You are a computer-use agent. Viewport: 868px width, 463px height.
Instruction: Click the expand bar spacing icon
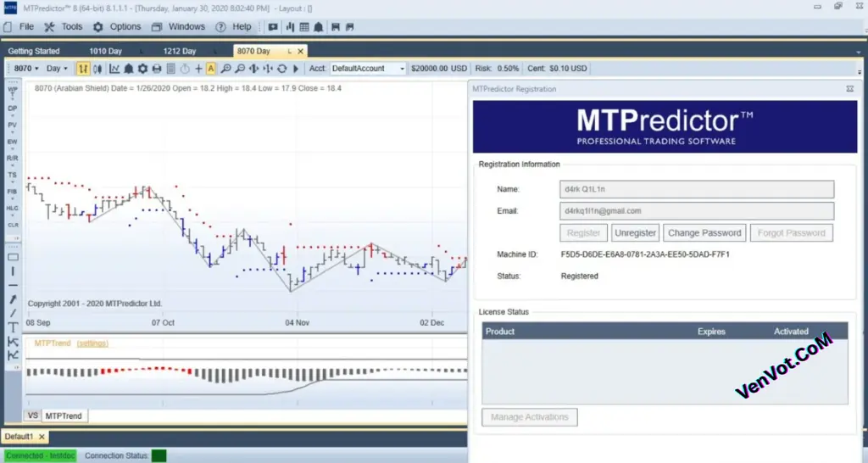pos(253,69)
